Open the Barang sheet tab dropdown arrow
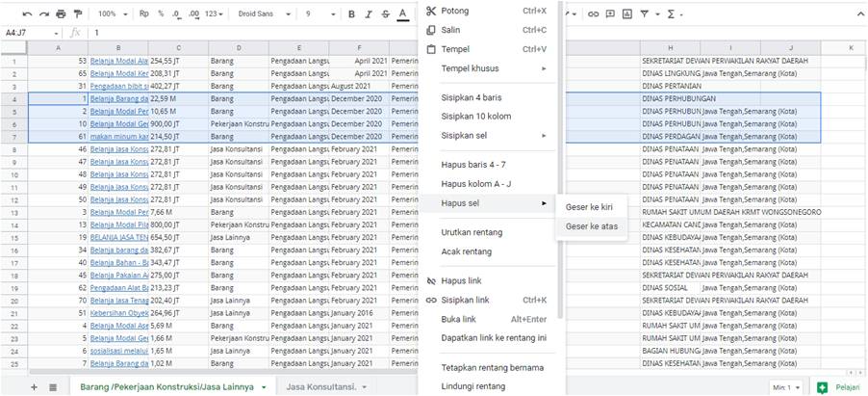The width and height of the screenshot is (868, 396). [264, 387]
